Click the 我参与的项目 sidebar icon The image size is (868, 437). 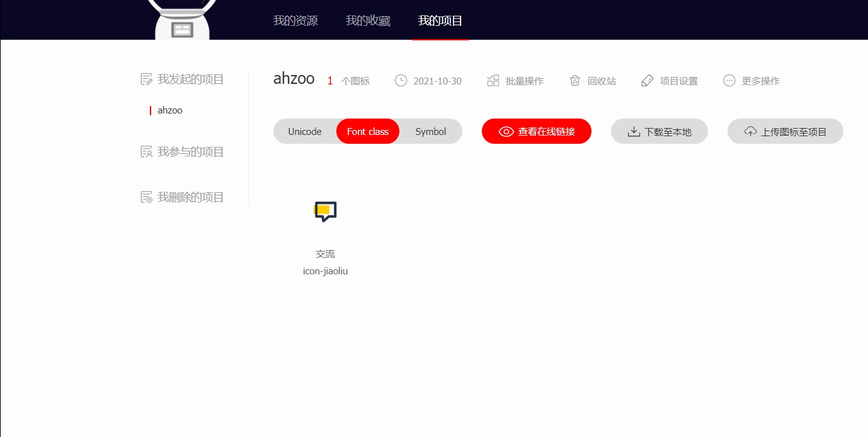[x=146, y=152]
